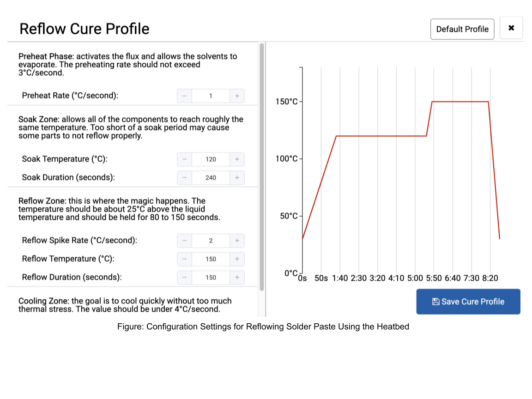Image resolution: width=532 pixels, height=399 pixels.
Task: Increase the Reflow Spike Rate value
Action: 237,241
